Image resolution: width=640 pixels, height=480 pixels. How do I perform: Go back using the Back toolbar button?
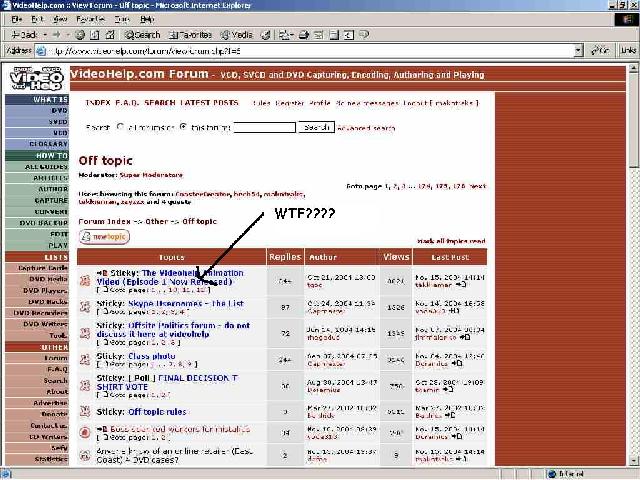(24, 35)
